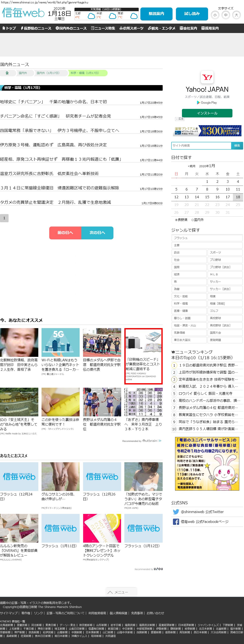This screenshot has height=644, width=244.
Task: Select the 科学・環境 genre link
Action: pos(189,303)
